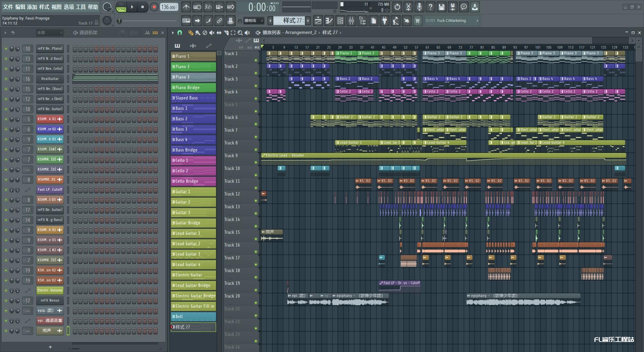This screenshot has height=352, width=644.
Task: Select the playlist mute tool
Action: pyautogui.click(x=212, y=33)
